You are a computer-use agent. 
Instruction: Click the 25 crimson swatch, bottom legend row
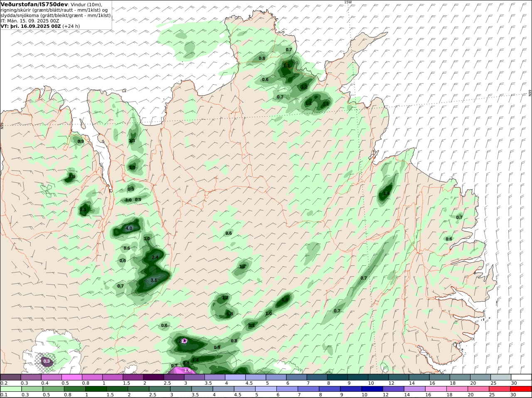pos(499,389)
